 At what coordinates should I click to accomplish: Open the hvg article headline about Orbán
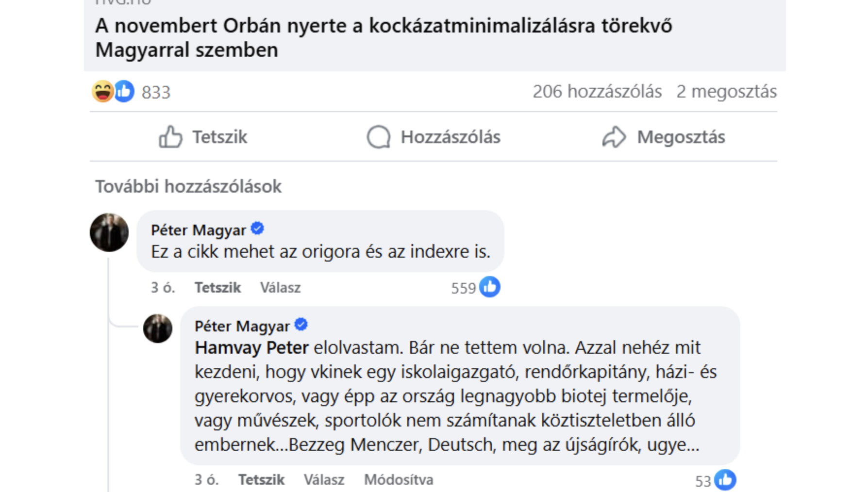[x=384, y=37]
